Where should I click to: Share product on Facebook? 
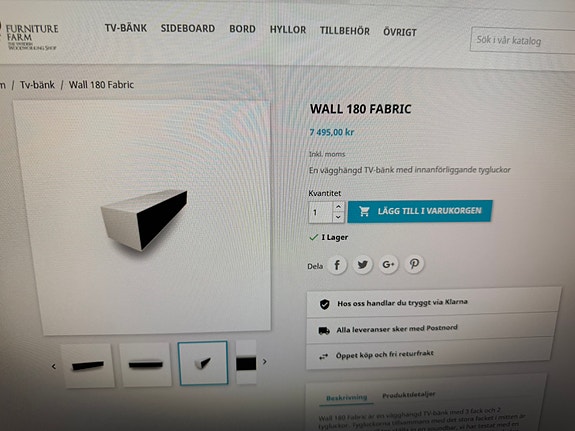337,265
